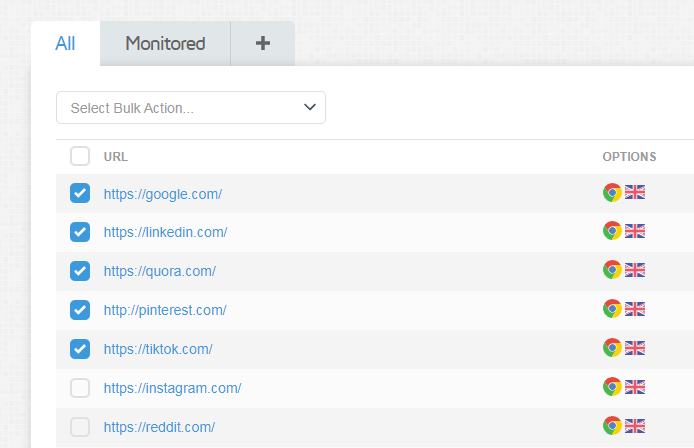This screenshot has height=448, width=694.
Task: Add a new tab with the plus icon
Action: pyautogui.click(x=263, y=43)
